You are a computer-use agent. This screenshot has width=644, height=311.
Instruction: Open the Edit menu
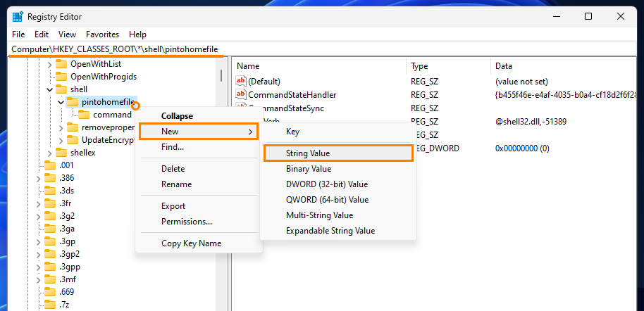click(42, 34)
